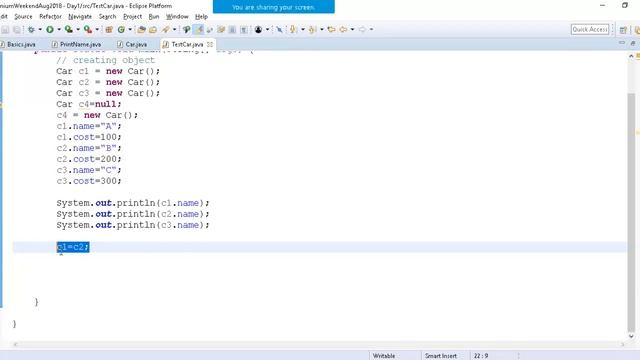The height and width of the screenshot is (360, 640).
Task: Click the Open Task icon
Action: 153,29
